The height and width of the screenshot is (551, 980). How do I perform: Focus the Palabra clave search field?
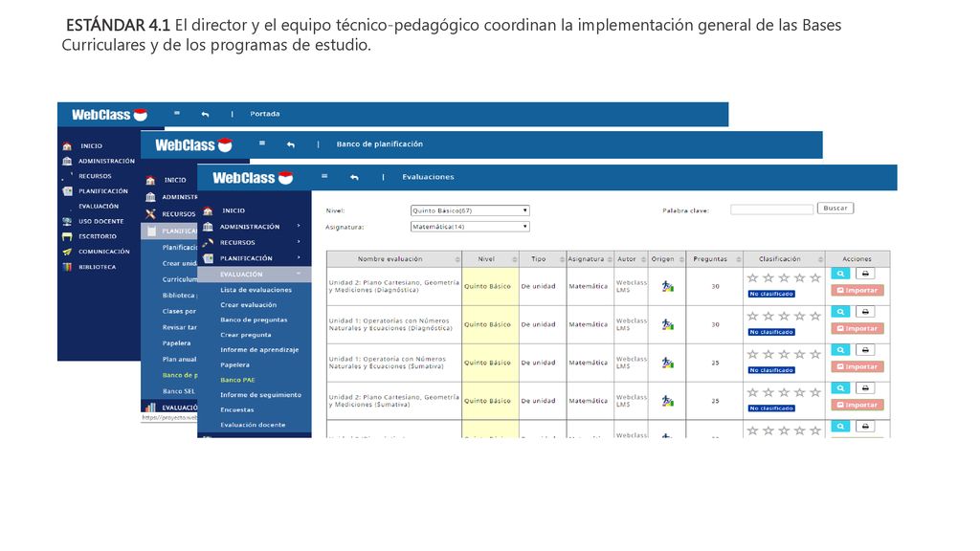772,209
